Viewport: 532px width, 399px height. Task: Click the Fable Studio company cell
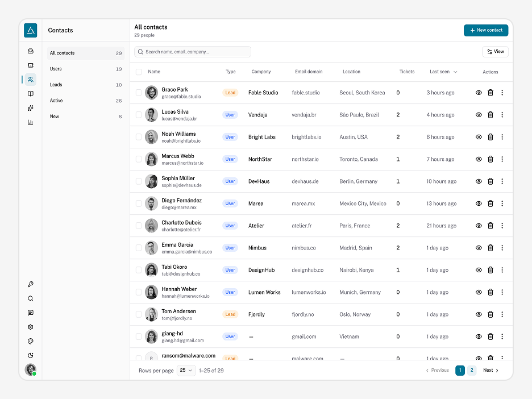point(263,93)
